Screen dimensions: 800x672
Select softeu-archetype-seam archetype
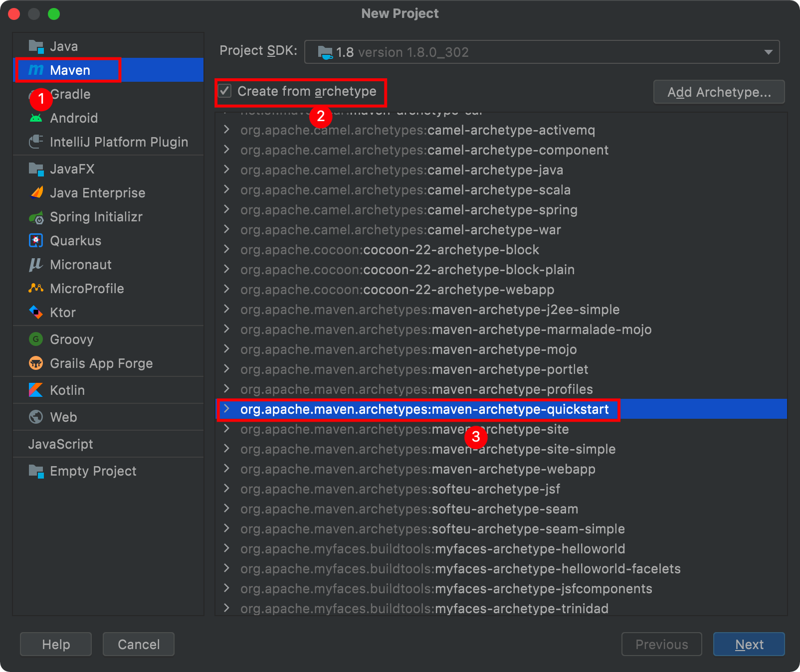(501, 509)
